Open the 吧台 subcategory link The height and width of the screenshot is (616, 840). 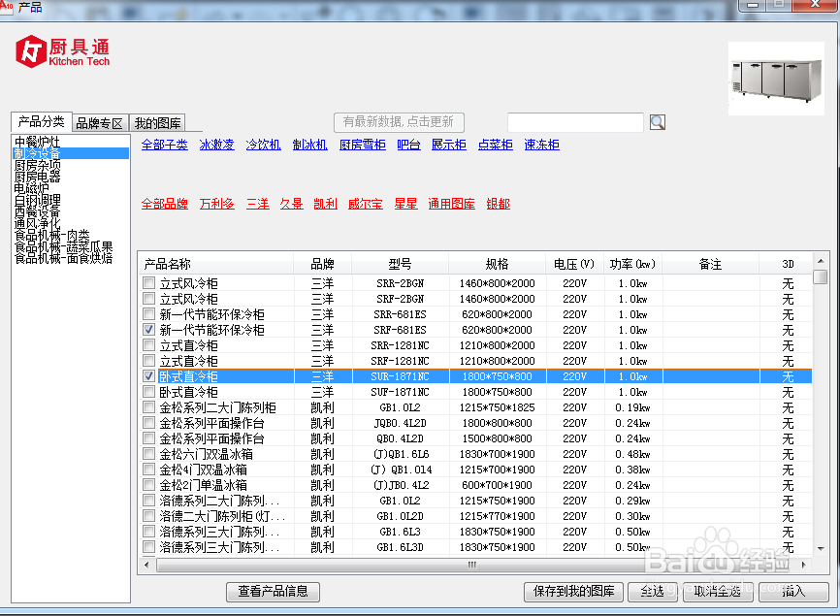coord(408,145)
